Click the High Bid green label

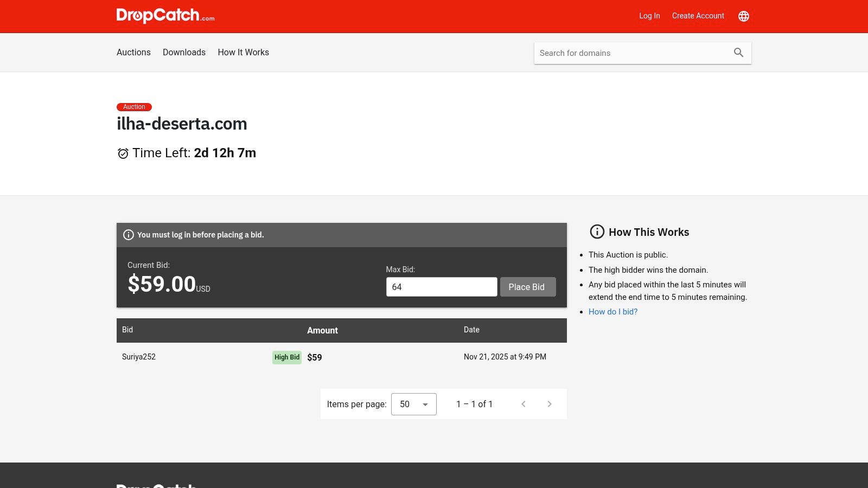point(287,357)
